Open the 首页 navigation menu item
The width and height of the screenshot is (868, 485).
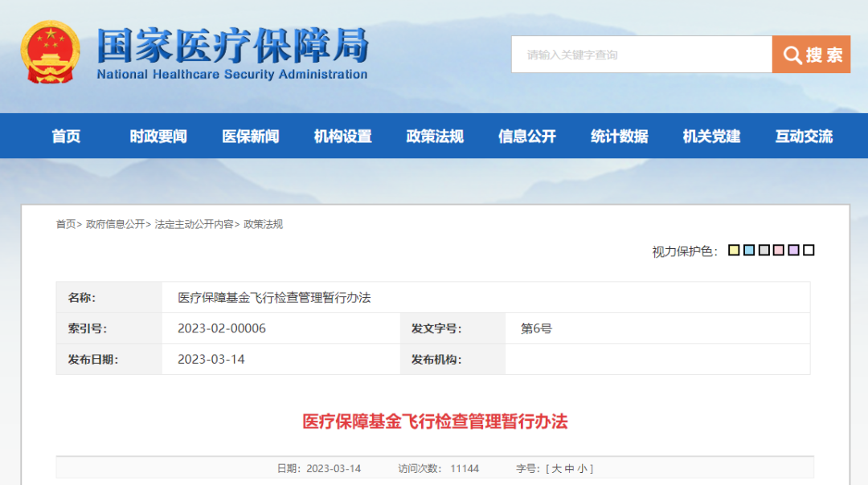66,137
